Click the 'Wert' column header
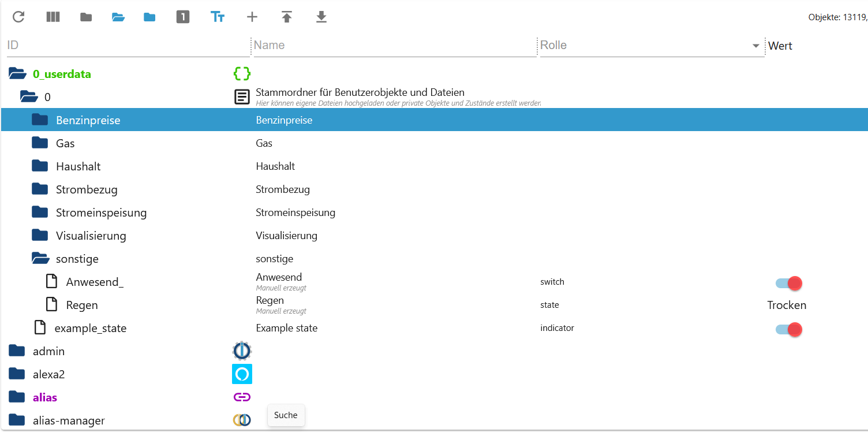This screenshot has height=432, width=868. click(x=780, y=46)
